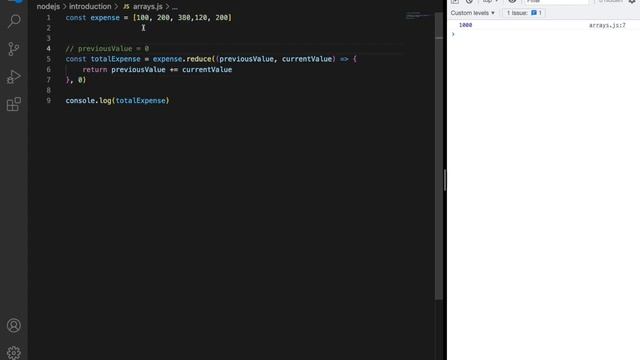This screenshot has height=360, width=640.
Task: Click the console input prompt chevron
Action: [453, 34]
